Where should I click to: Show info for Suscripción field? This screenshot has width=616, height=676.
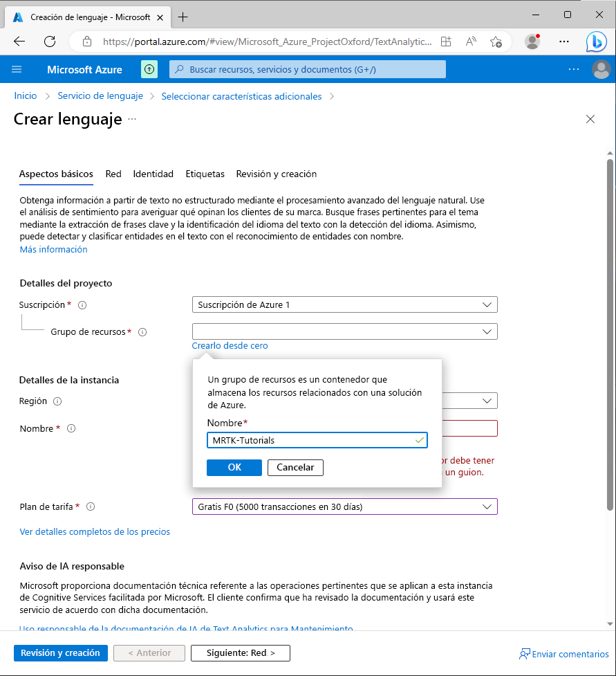82,305
